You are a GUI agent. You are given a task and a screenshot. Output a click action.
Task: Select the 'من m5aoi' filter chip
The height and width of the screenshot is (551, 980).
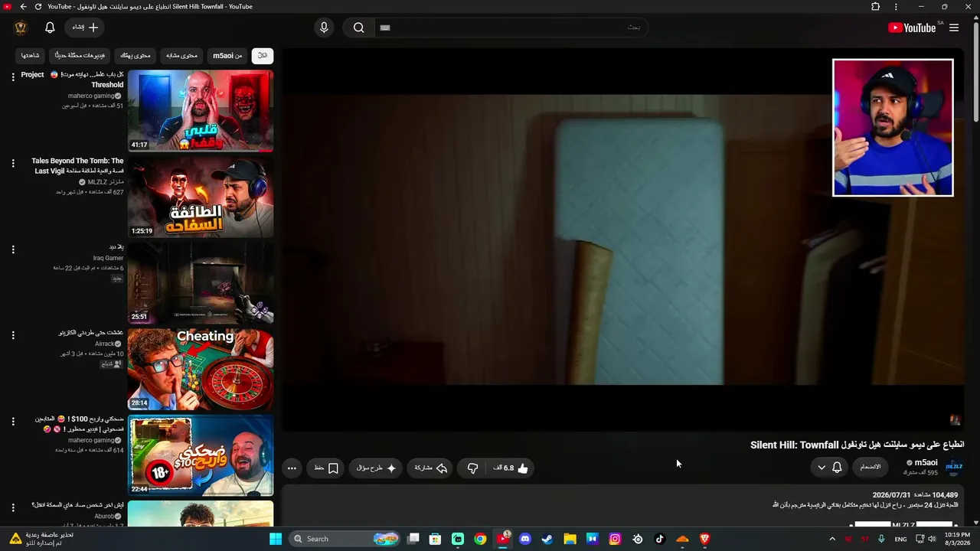coord(227,56)
